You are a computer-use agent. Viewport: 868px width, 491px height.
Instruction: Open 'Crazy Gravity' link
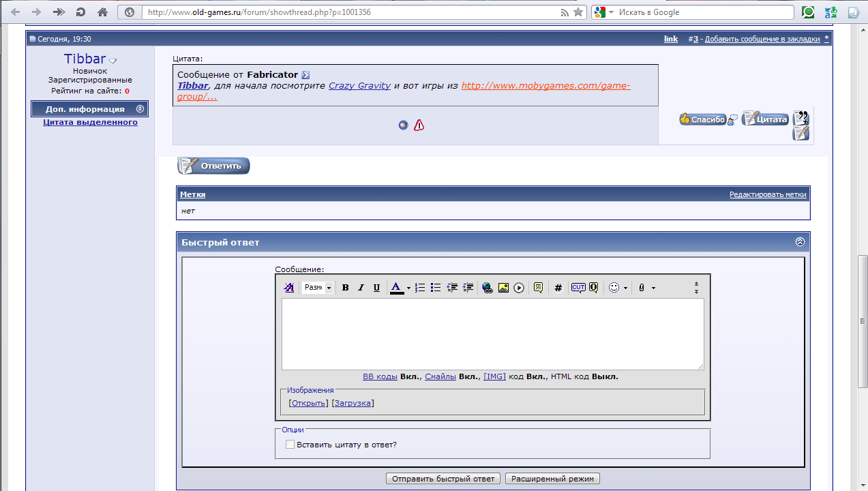click(359, 86)
